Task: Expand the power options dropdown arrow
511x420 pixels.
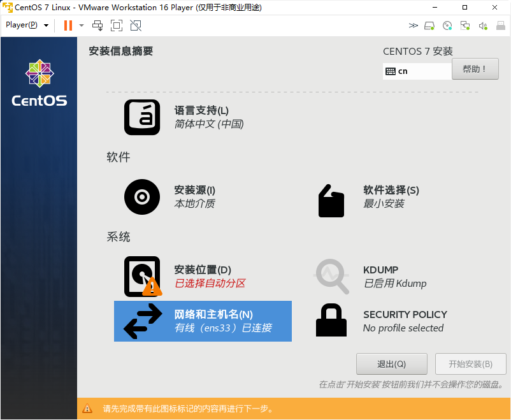Action: 82,25
